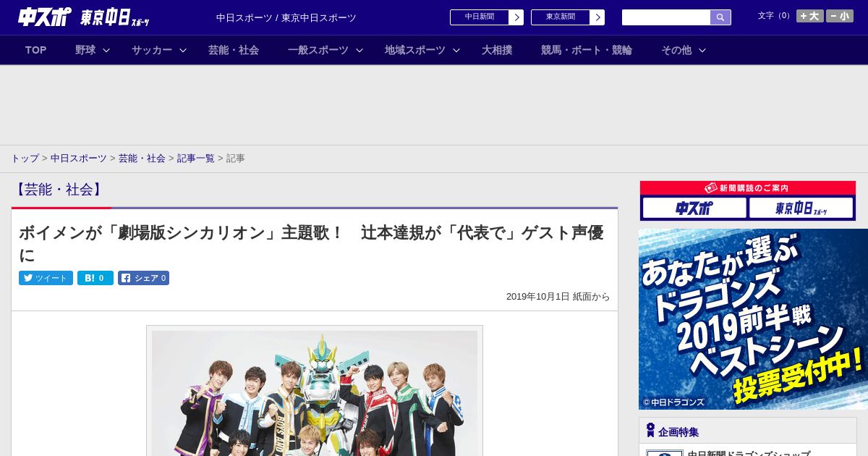Open the article group photo
This screenshot has height=456, width=868.
point(315,393)
